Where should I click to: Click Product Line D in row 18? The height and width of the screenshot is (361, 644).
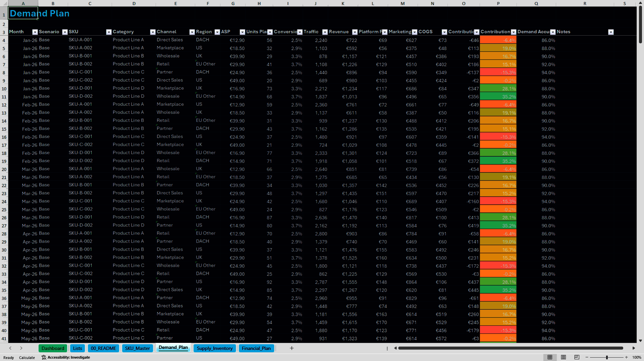(x=134, y=153)
